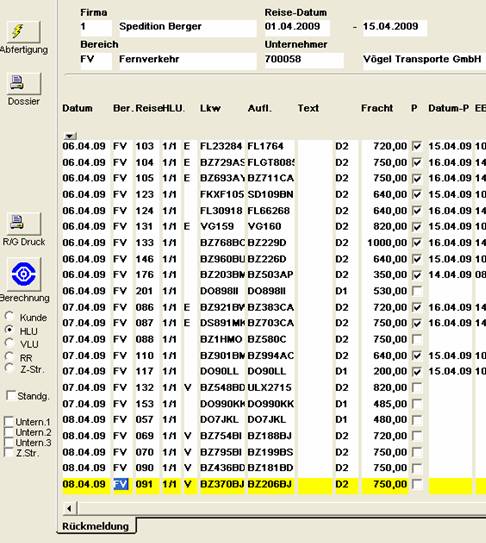Screen dimensions: 486x543
Task: Select Lkw cell VG159
Action: coord(222,227)
